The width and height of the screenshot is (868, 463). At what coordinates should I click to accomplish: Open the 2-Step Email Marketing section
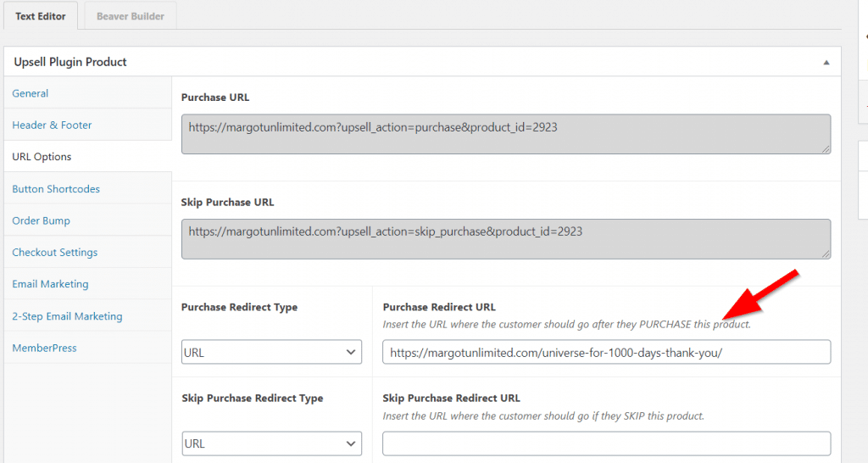tap(67, 316)
